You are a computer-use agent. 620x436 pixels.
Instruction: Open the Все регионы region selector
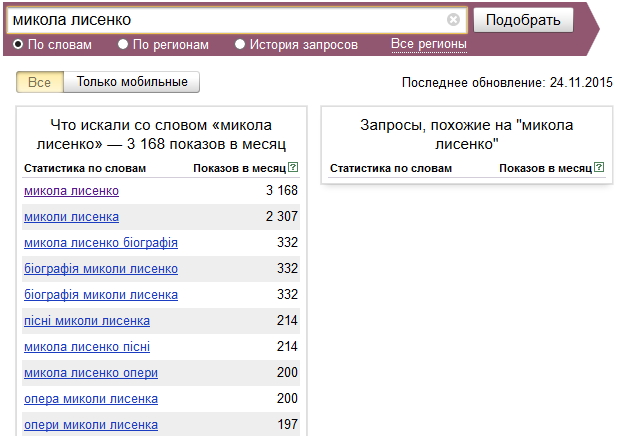[x=429, y=44]
